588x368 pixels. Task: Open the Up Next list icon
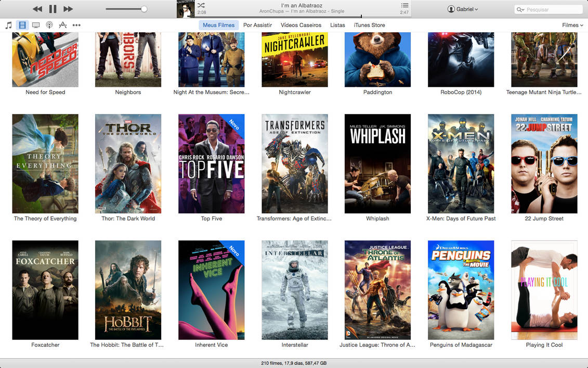(x=404, y=5)
